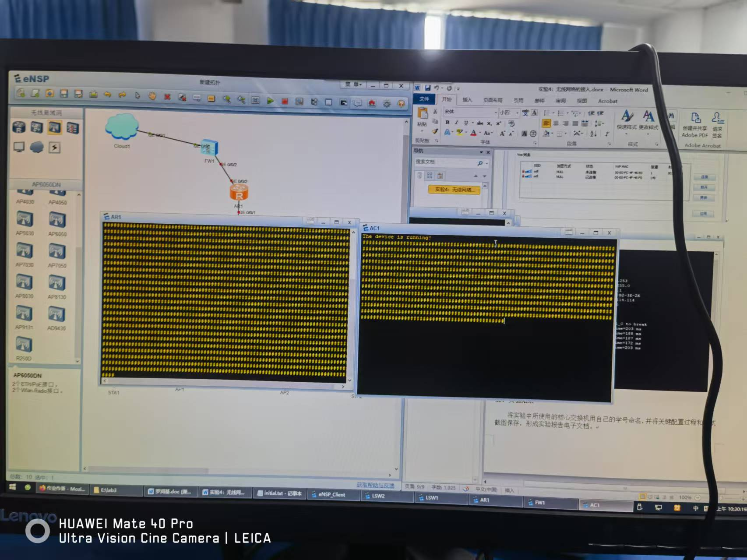
Task: Select the cloud device category icon
Action: pyautogui.click(x=37, y=147)
